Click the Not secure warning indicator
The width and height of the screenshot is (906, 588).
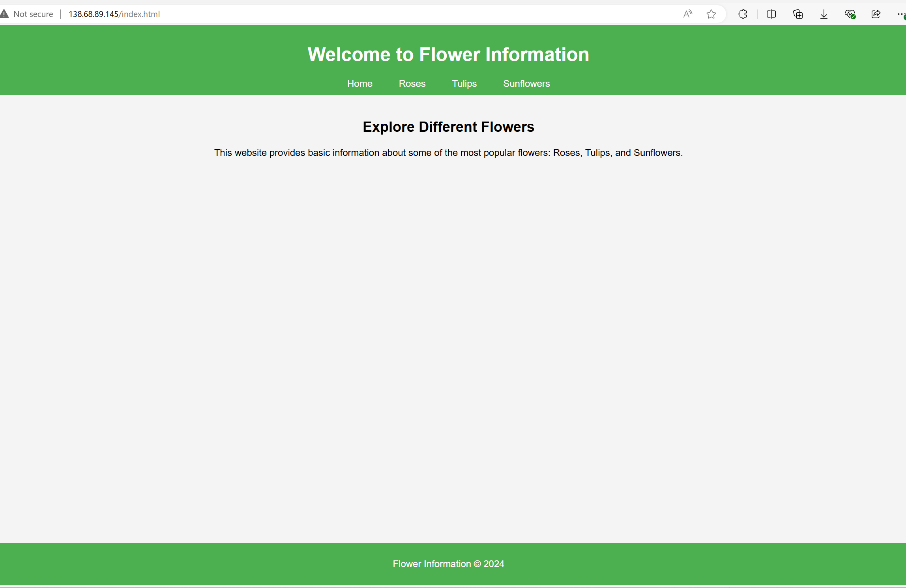[x=4, y=14]
